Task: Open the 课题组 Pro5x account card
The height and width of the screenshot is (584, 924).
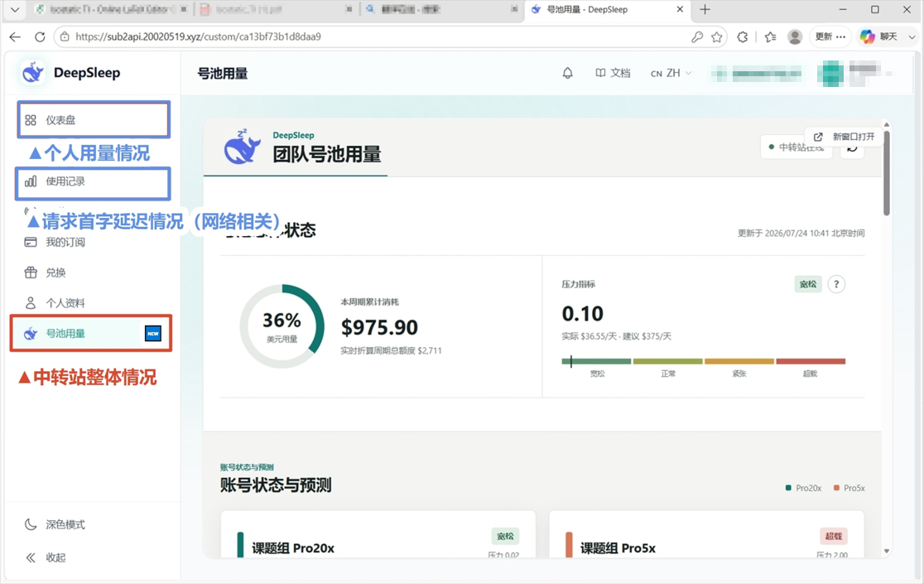Action: point(706,535)
